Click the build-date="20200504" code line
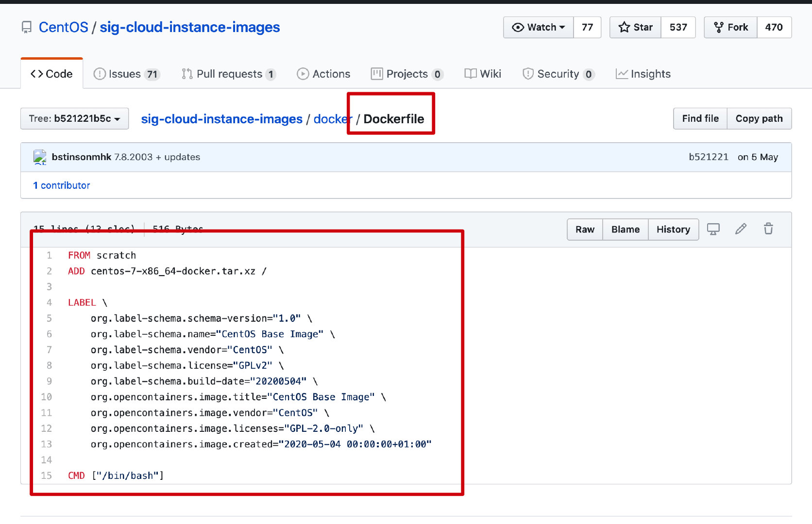The width and height of the screenshot is (812, 524). [204, 381]
